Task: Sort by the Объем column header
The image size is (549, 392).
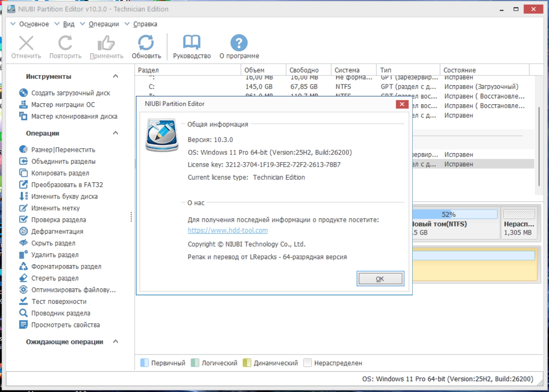Action: 264,70
